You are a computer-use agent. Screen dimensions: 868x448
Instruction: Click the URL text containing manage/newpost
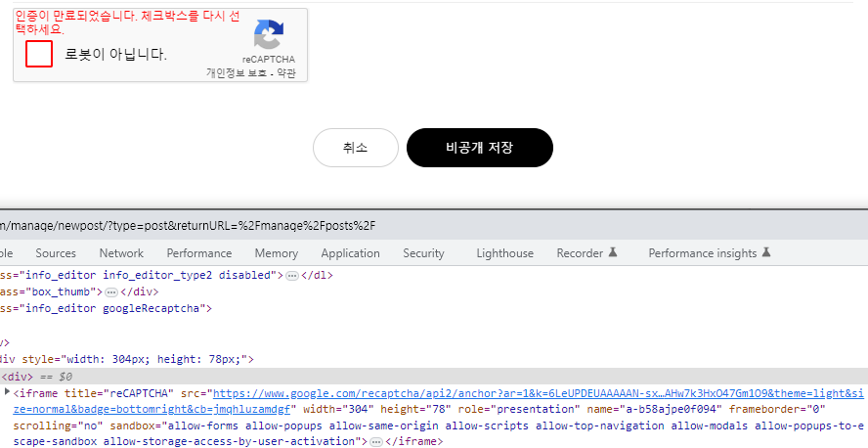coord(188,225)
